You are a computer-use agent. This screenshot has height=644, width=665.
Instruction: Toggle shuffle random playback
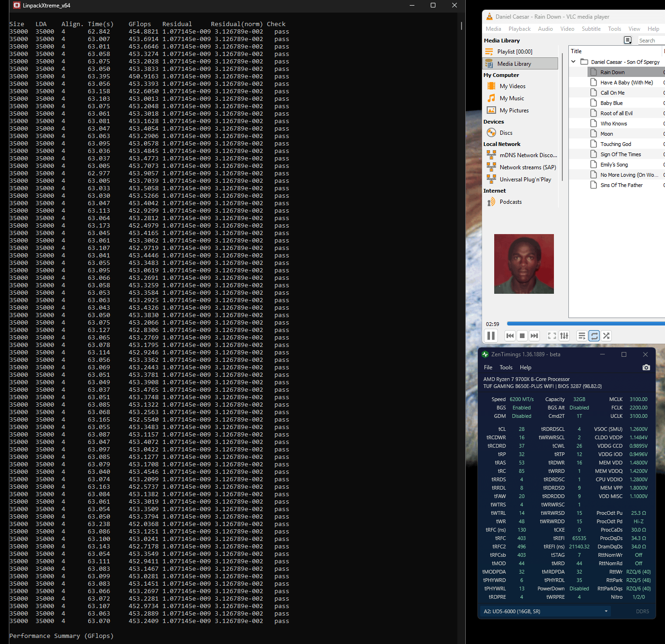coord(606,336)
